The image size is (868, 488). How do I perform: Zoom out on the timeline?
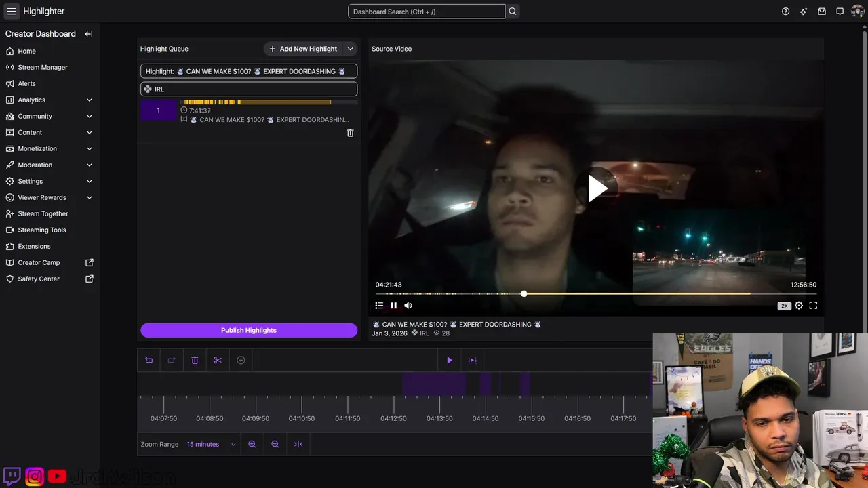pos(275,444)
